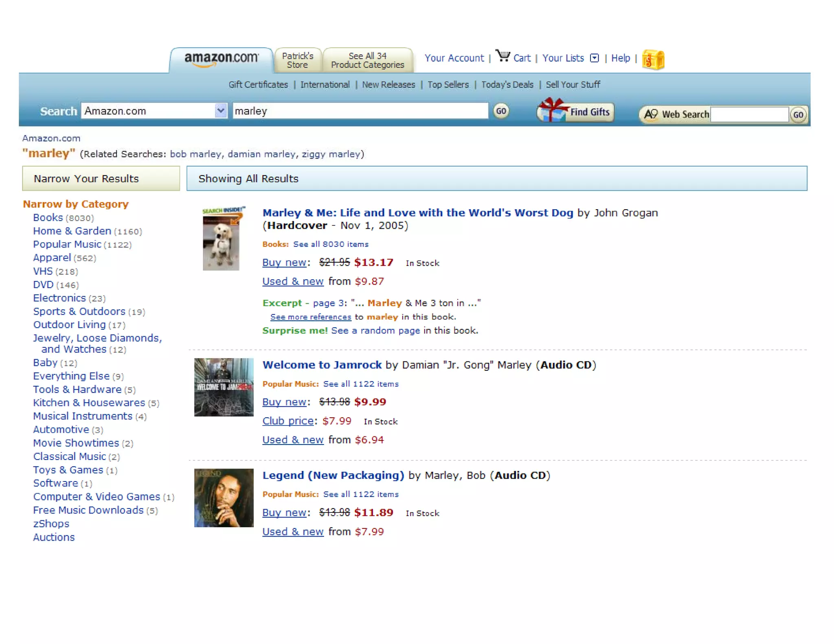The image size is (834, 644).
Task: Open the See All 34 Product Categories tab
Action: (x=367, y=60)
